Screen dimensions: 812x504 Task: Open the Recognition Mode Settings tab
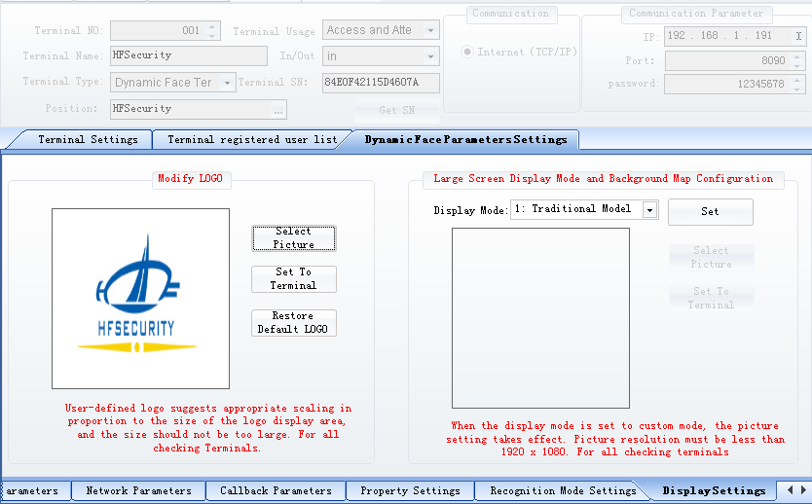click(562, 491)
